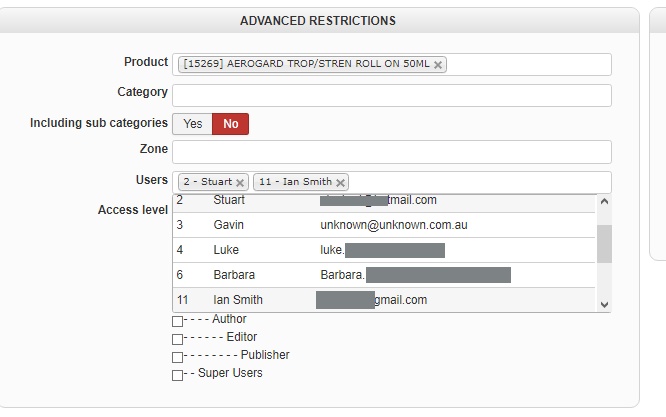Check the Author access level

(177, 321)
